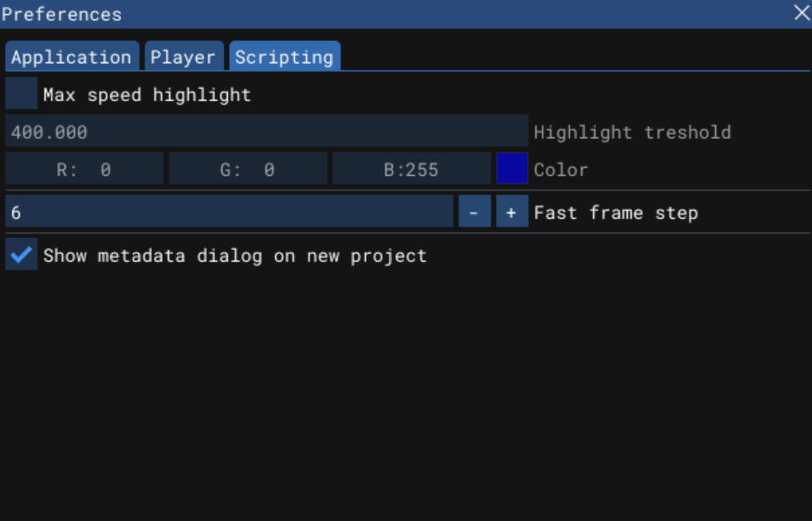Click the Highlight treshold label

click(x=632, y=132)
